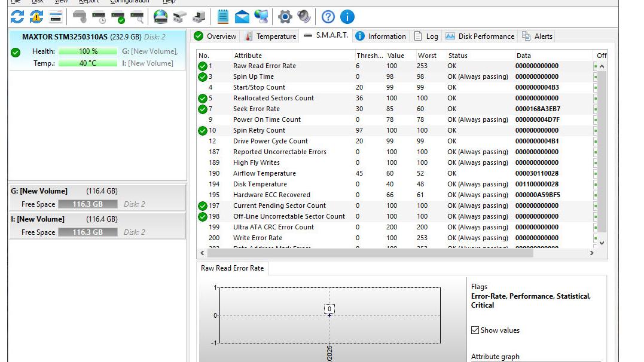The image size is (644, 362).
Task: Open the question mark help icon
Action: point(328,17)
